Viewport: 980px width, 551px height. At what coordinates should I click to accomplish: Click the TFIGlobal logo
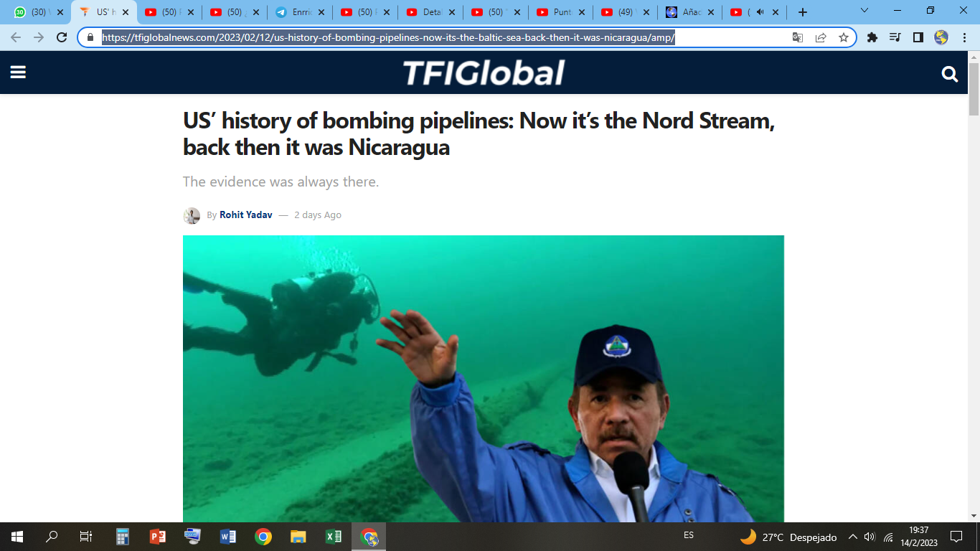(x=484, y=73)
